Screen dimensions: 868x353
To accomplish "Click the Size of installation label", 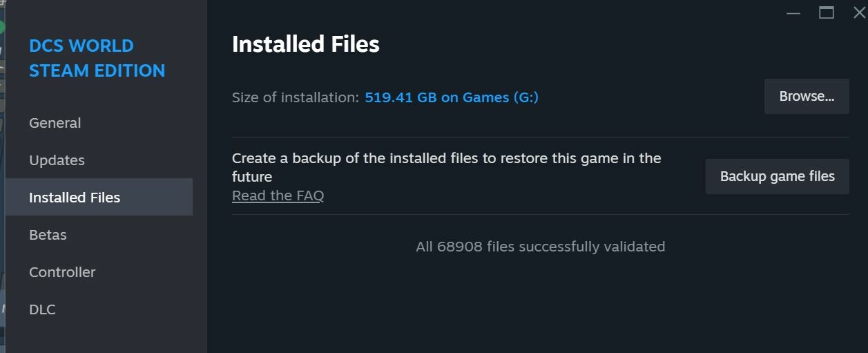I will point(296,97).
